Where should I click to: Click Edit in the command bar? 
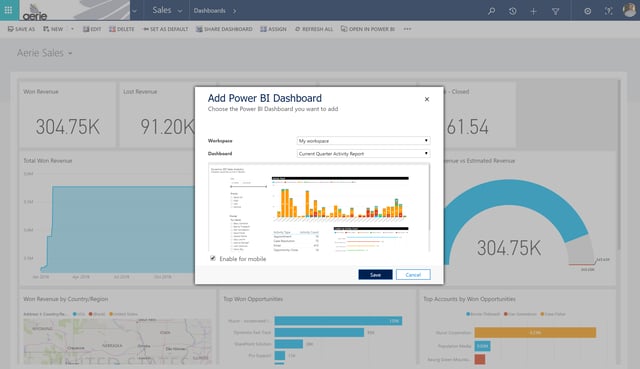click(x=92, y=29)
